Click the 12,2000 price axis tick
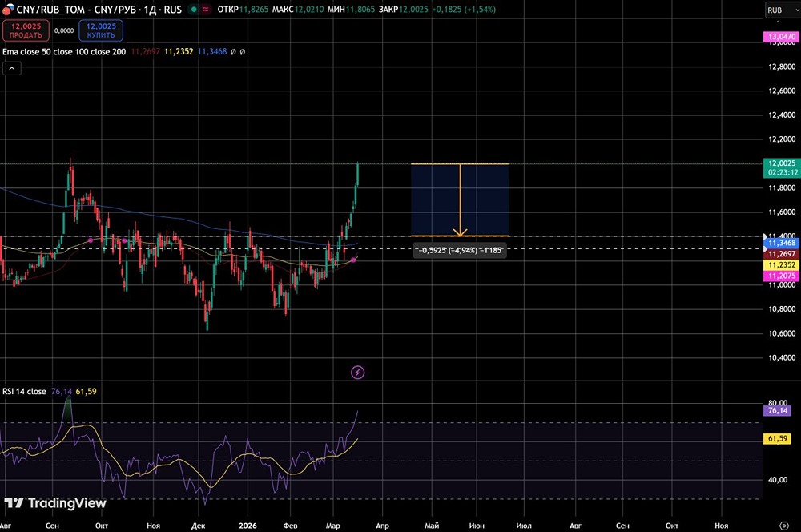801x532 pixels. pyautogui.click(x=782, y=139)
